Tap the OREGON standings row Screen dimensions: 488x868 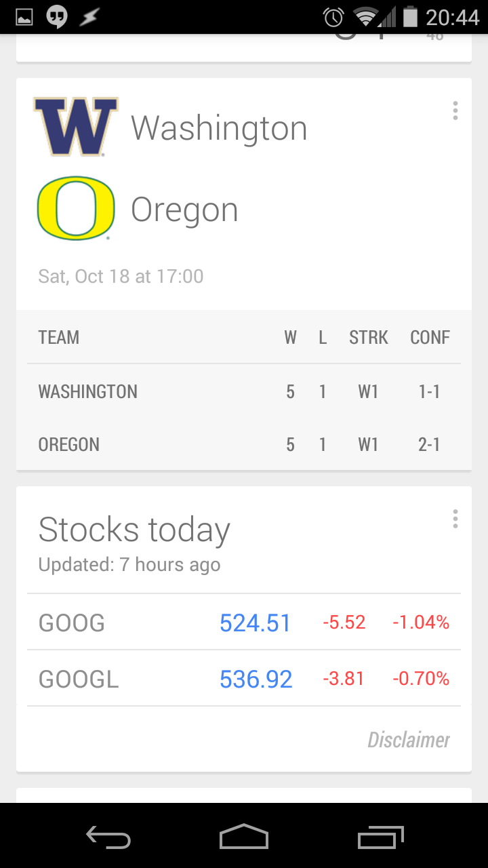pos(244,444)
